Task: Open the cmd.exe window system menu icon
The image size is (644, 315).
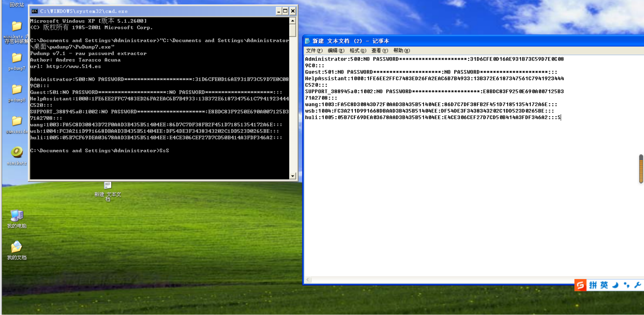Action: tap(34, 11)
